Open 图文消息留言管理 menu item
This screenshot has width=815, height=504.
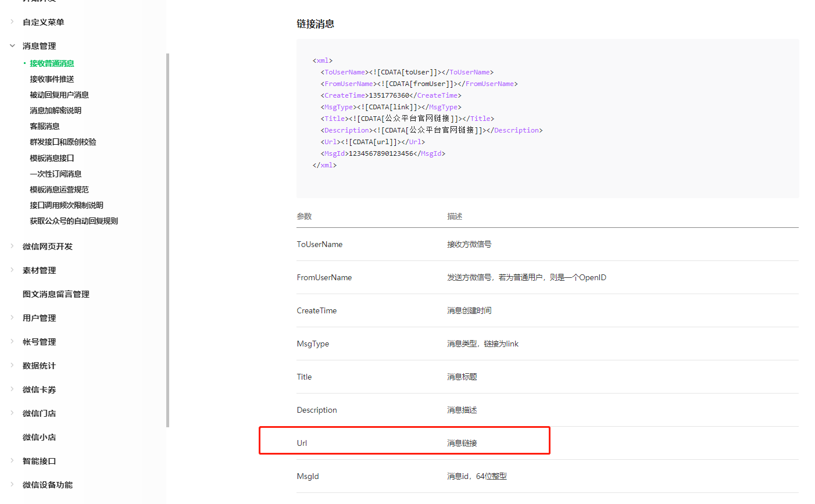point(56,294)
